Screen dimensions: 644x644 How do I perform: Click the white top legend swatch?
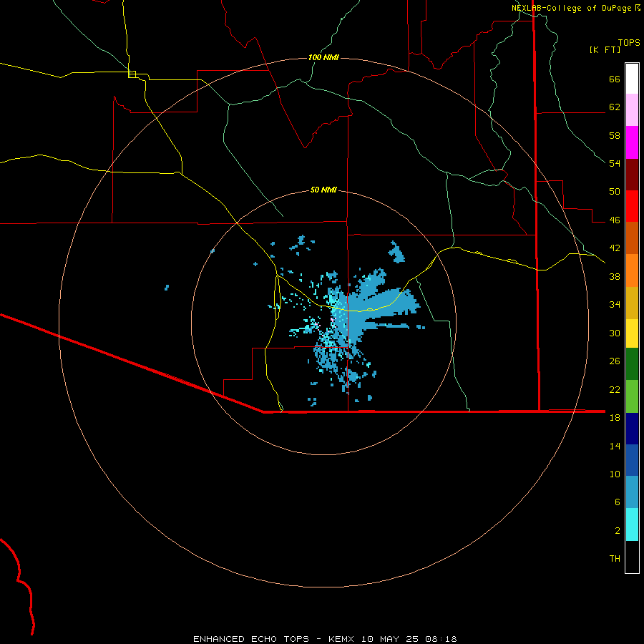pos(632,79)
